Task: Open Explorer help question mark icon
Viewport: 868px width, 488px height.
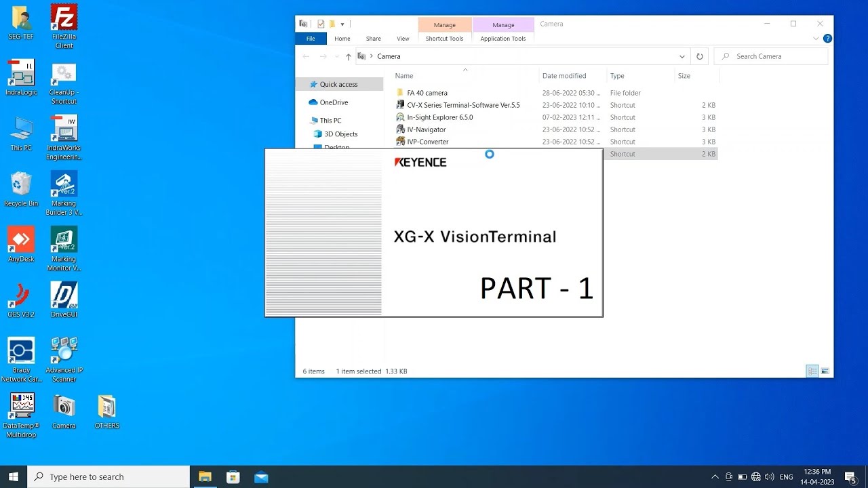Action: tap(827, 39)
